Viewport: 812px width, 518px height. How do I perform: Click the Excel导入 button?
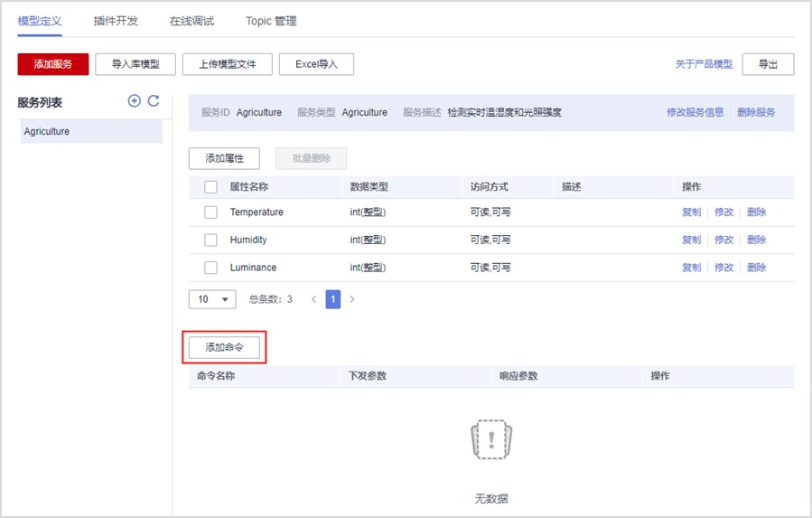click(x=316, y=64)
